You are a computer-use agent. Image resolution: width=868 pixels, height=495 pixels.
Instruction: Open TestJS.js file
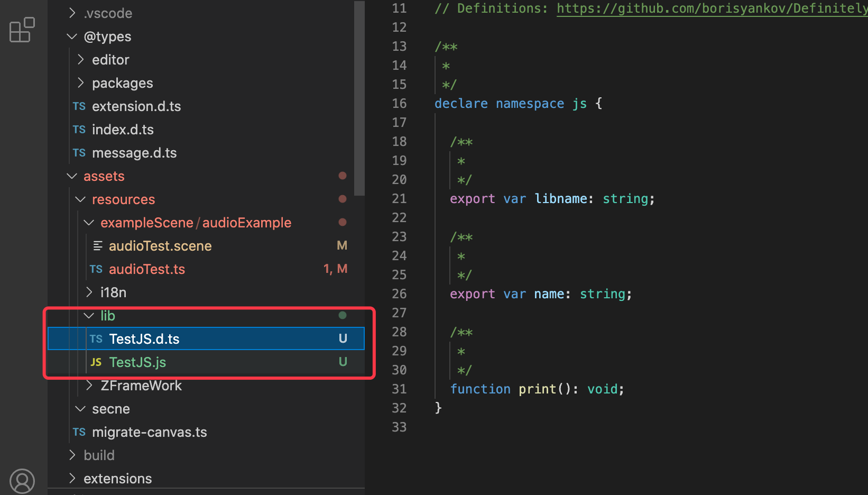point(137,362)
